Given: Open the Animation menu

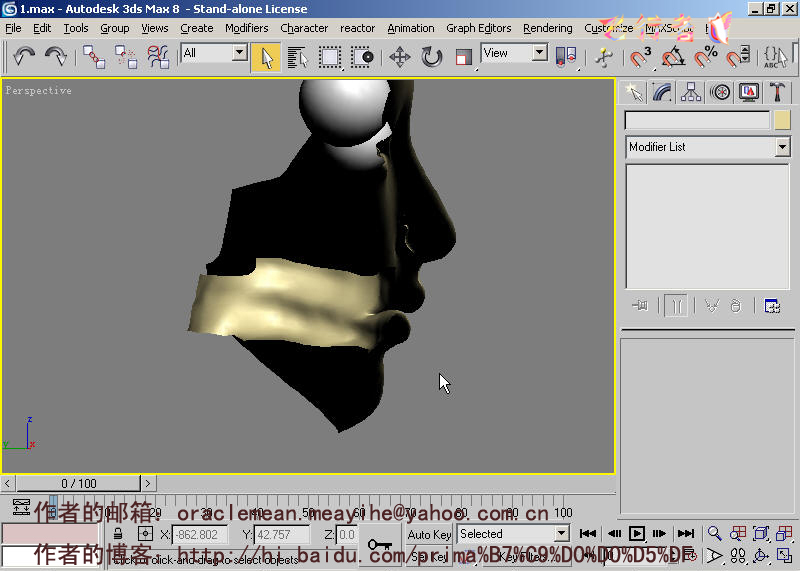Looking at the screenshot, I should (411, 28).
